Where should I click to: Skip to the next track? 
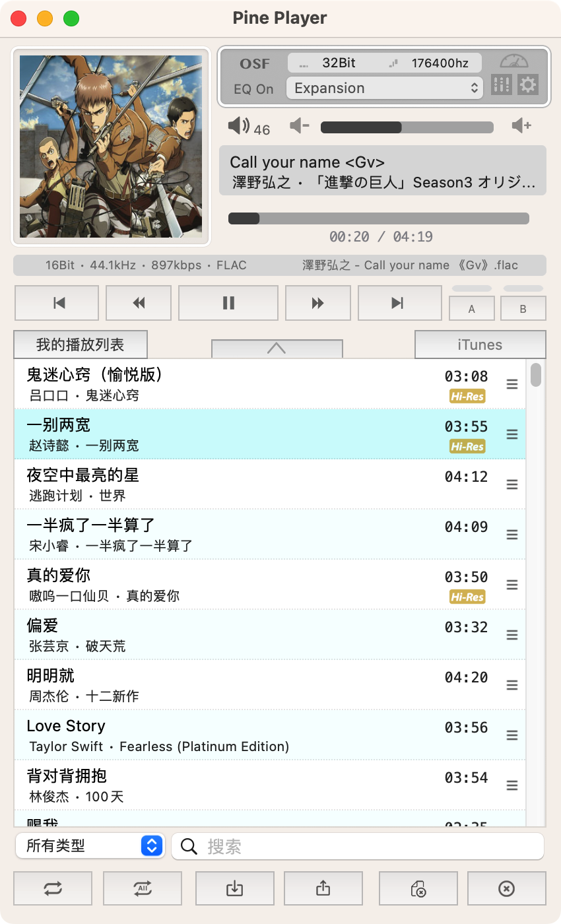pos(400,303)
